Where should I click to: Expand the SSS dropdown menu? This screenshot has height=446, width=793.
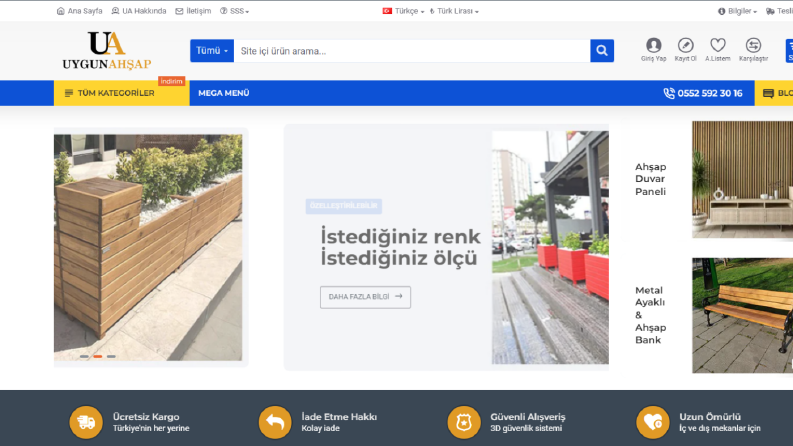click(234, 11)
